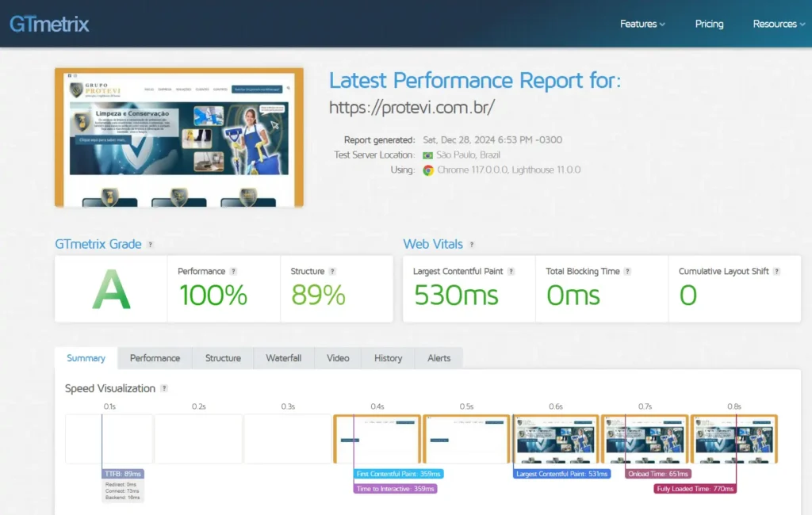Select the Video tab

338,358
